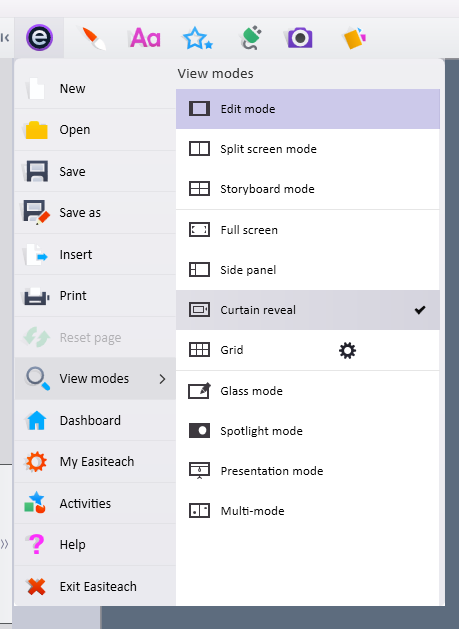Open the blue star effects tool
459x629 pixels.
pyautogui.click(x=197, y=38)
